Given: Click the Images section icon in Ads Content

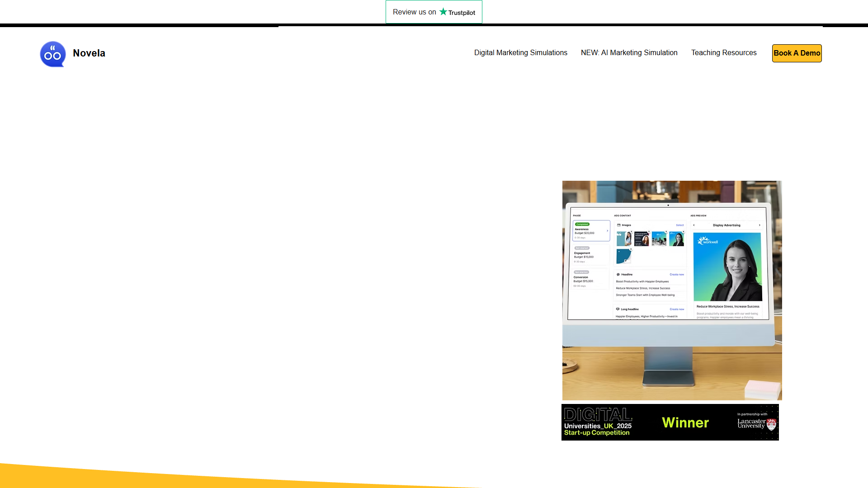Looking at the screenshot, I should [x=619, y=225].
